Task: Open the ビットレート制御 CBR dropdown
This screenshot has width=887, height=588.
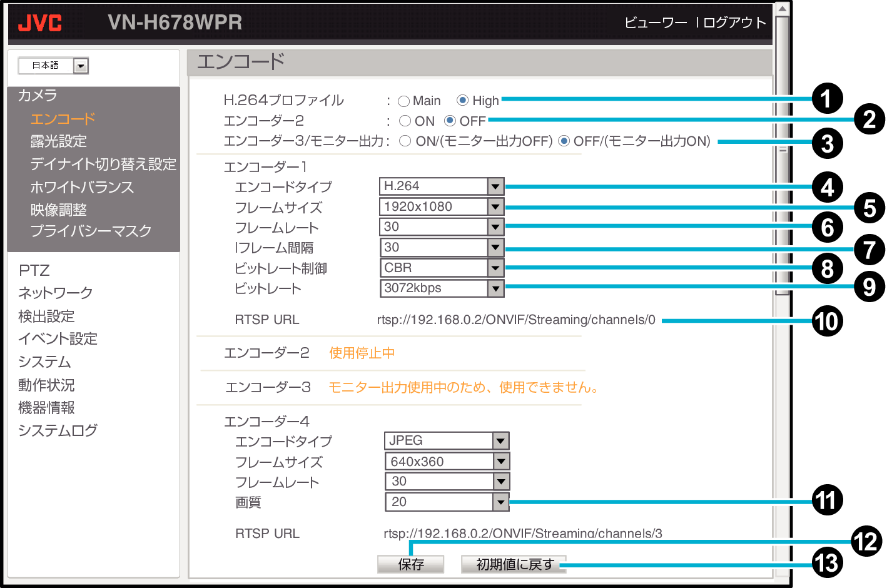Action: 441,268
